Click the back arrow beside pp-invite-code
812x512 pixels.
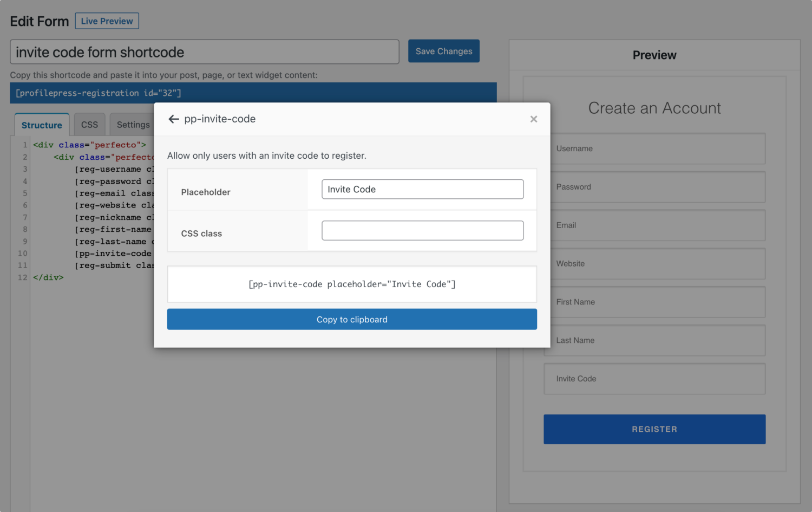[x=174, y=119]
